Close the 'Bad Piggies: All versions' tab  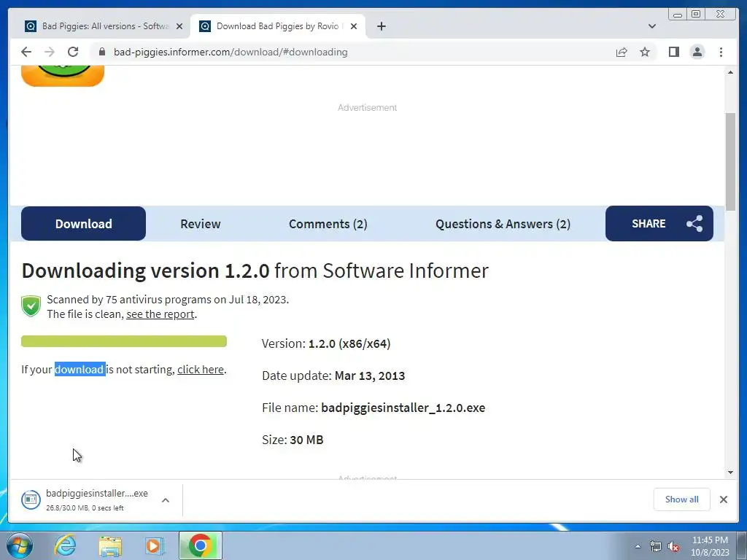(179, 26)
